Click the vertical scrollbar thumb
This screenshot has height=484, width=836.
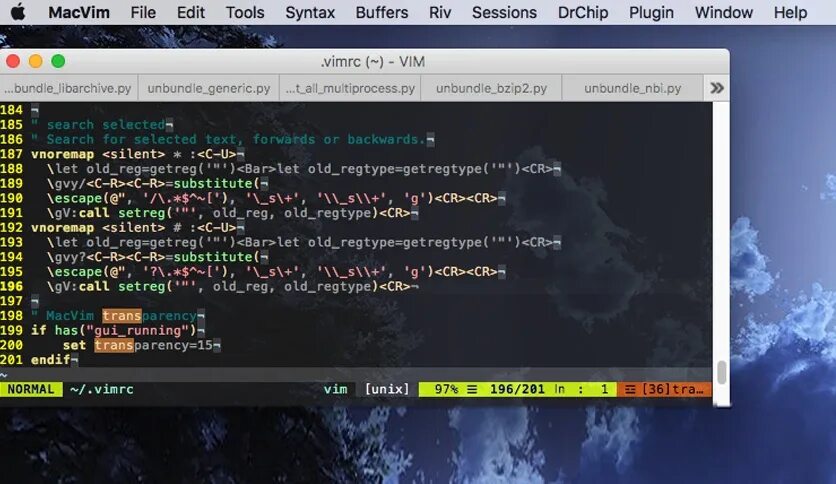(721, 372)
